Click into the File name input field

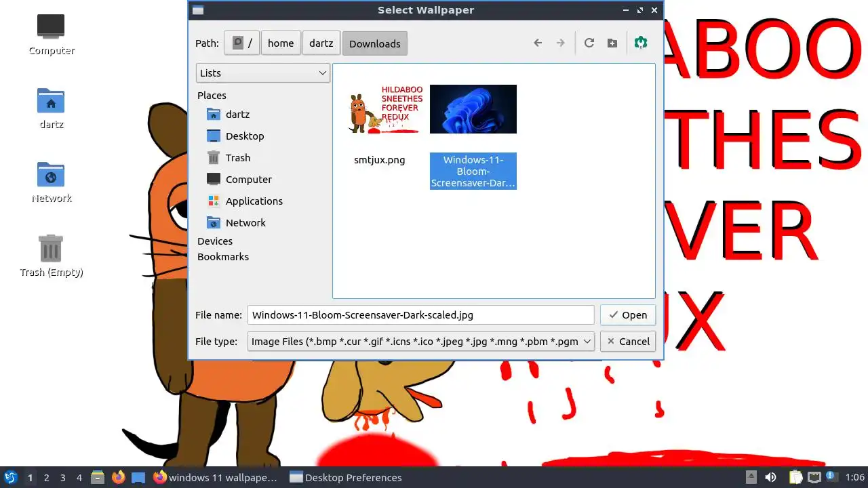[421, 315]
